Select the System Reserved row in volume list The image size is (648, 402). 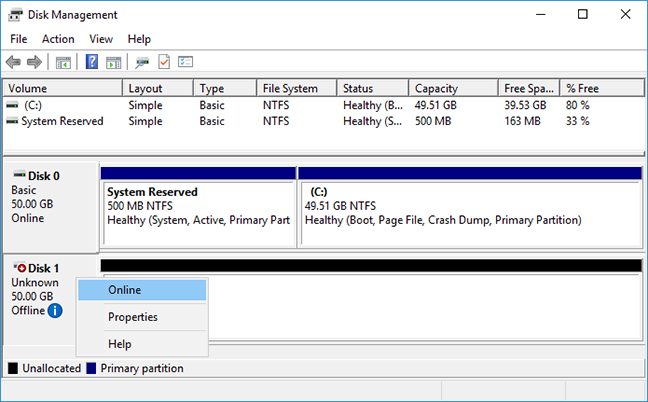[324, 121]
